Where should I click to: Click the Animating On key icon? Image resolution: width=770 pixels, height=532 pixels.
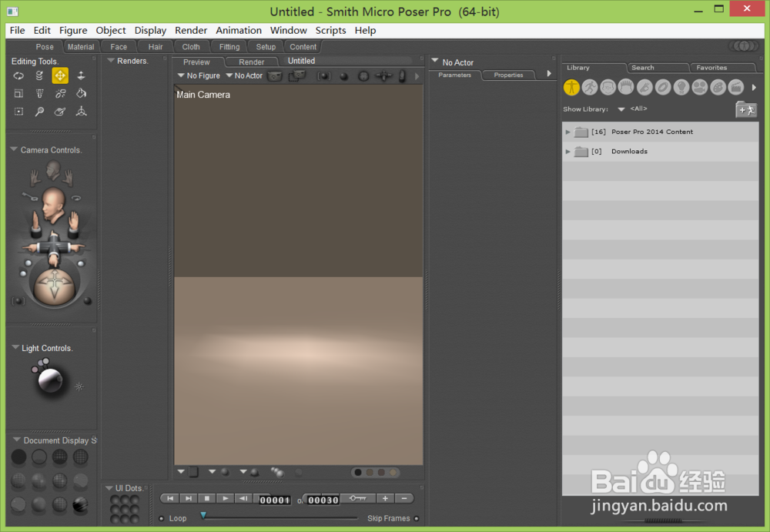point(31,197)
